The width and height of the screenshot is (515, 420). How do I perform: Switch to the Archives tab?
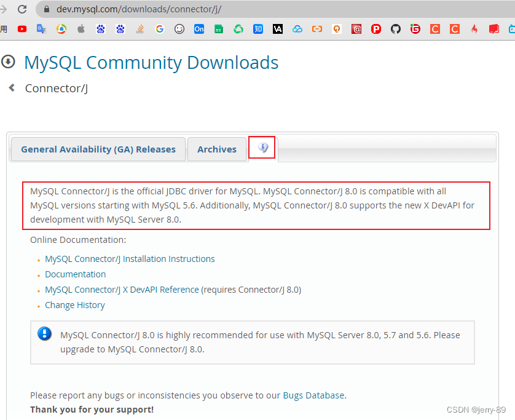tap(217, 149)
